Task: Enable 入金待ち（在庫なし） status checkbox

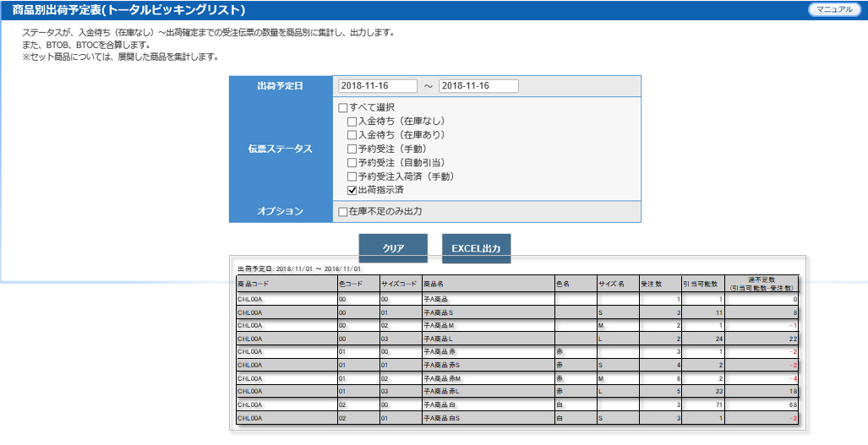Action: coord(352,122)
